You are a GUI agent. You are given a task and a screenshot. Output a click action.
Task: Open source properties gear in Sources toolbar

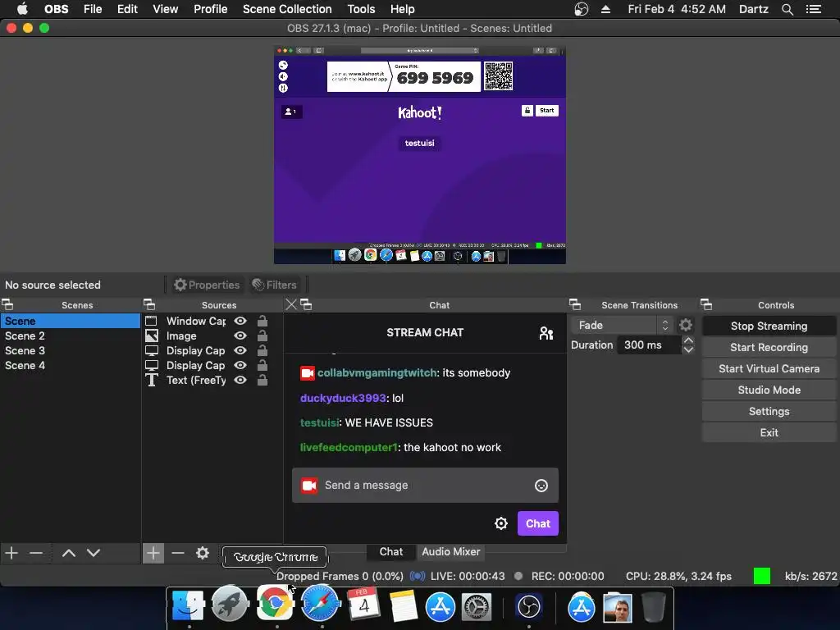pos(203,553)
